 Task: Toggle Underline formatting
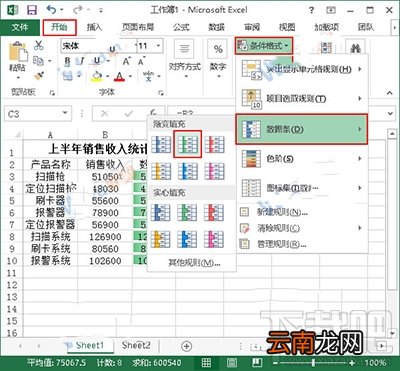tap(97, 61)
